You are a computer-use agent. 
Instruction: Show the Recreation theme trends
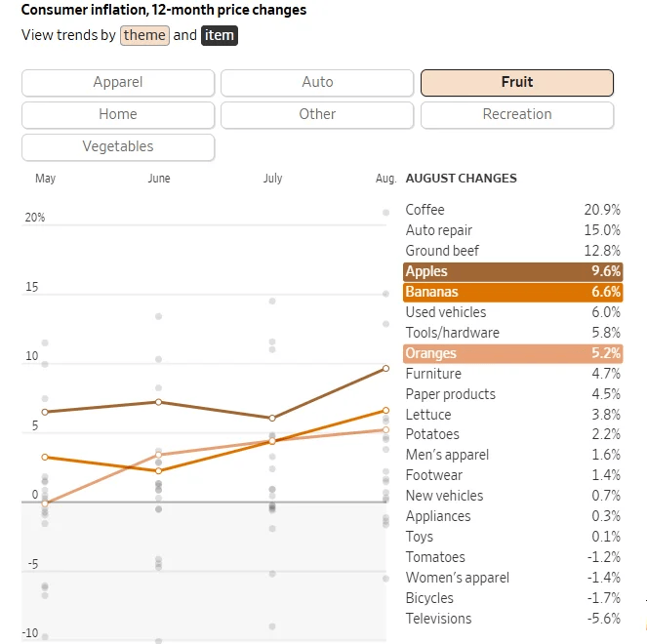point(516,115)
